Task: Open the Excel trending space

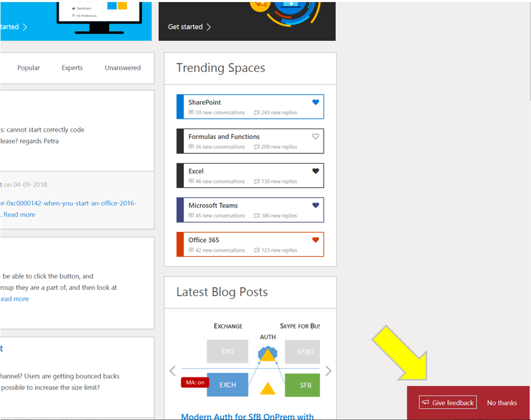Action: tap(250, 175)
